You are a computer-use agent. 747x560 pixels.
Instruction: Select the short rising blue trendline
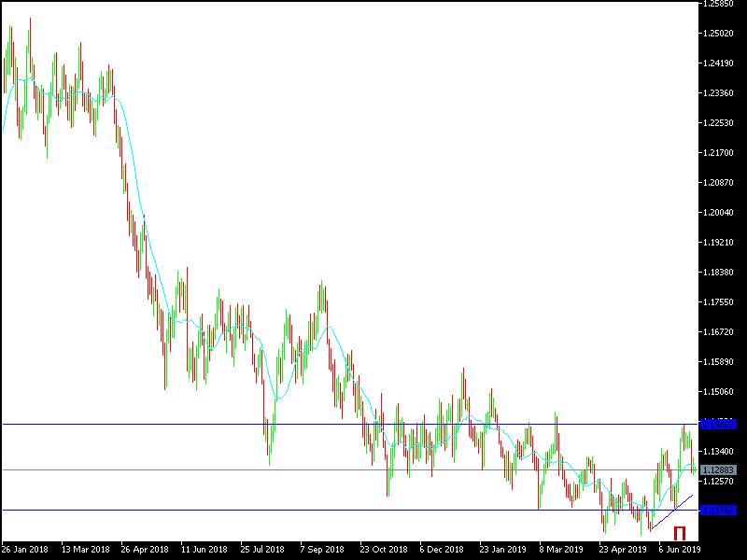tap(671, 511)
